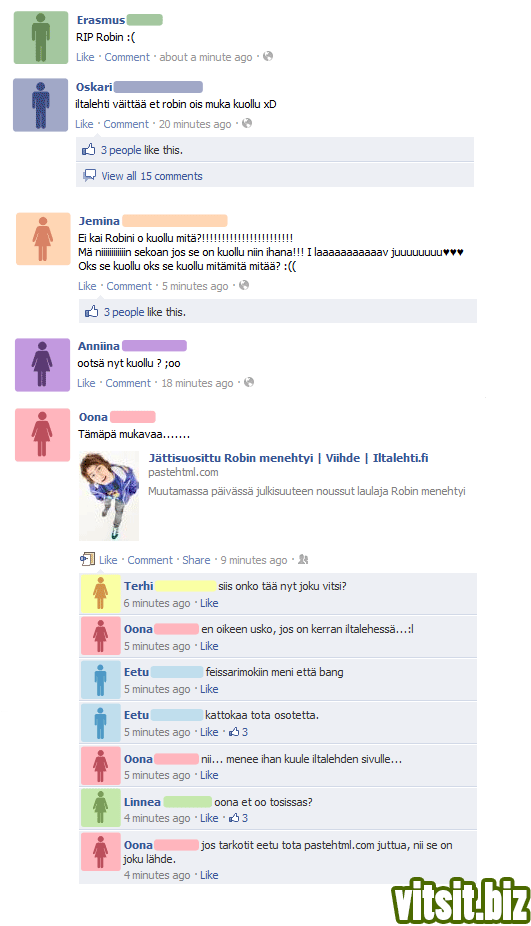Open the pastehtml.com source link
The image size is (531, 926).
[x=183, y=472]
